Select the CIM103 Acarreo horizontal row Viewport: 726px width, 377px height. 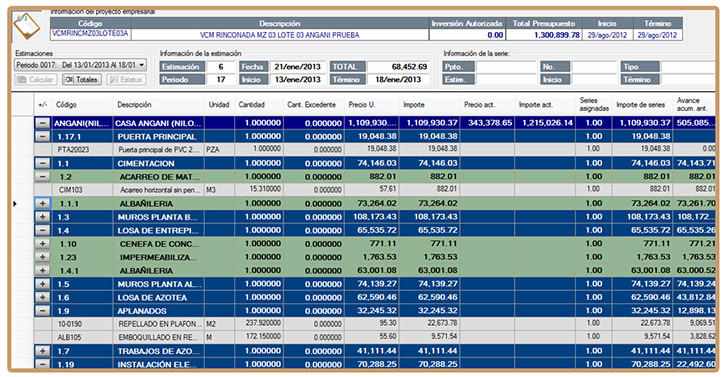(363, 190)
